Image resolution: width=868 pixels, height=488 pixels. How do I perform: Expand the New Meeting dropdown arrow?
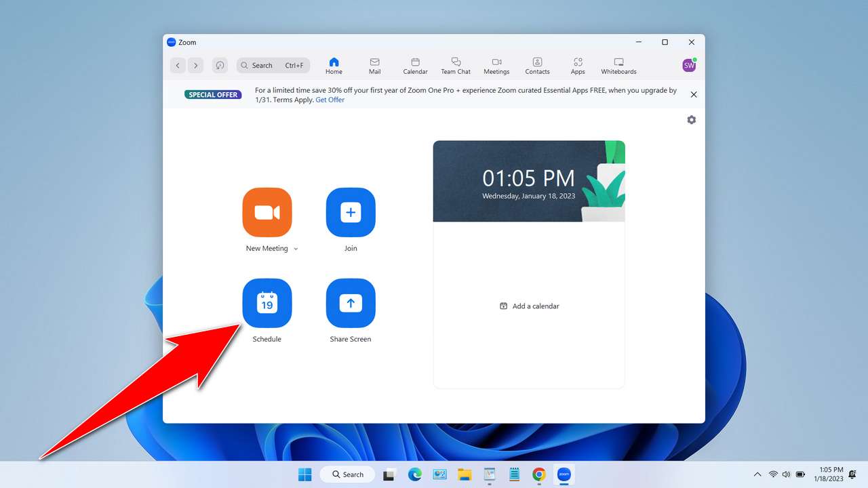pyautogui.click(x=296, y=248)
